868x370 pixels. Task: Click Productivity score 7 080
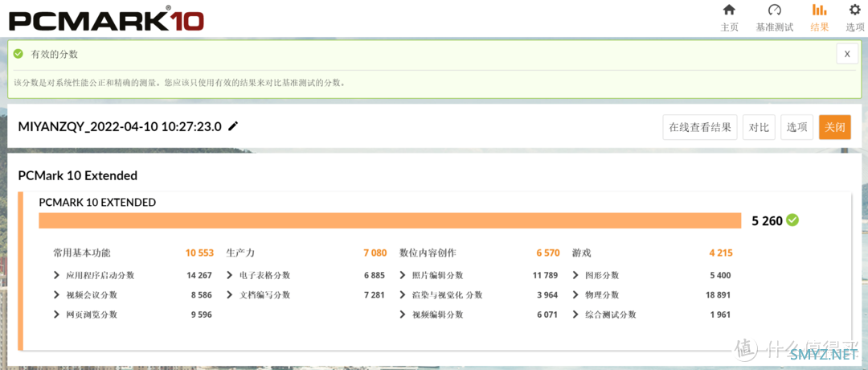375,253
